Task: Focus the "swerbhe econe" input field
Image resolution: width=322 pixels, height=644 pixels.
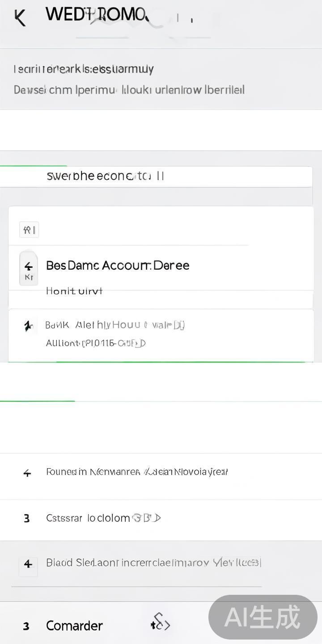Action: click(157, 176)
